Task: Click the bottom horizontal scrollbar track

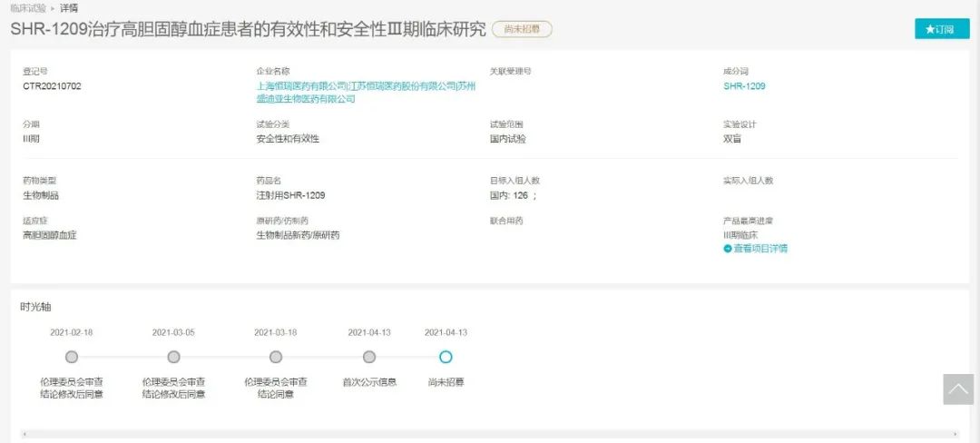Action: coord(490,435)
